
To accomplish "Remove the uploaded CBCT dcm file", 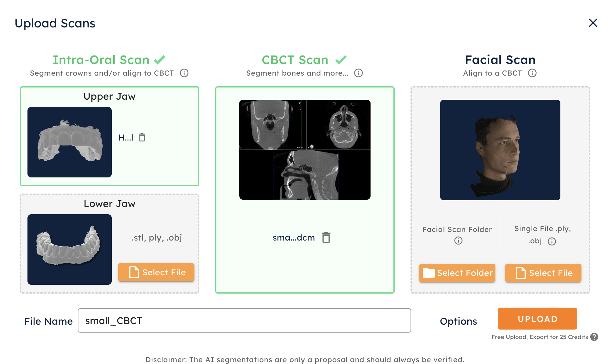I will point(326,237).
